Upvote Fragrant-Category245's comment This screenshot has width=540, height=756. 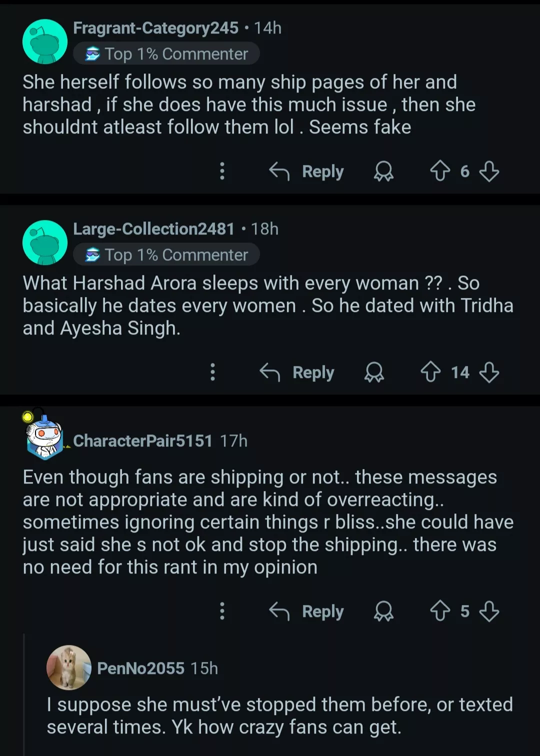click(440, 171)
